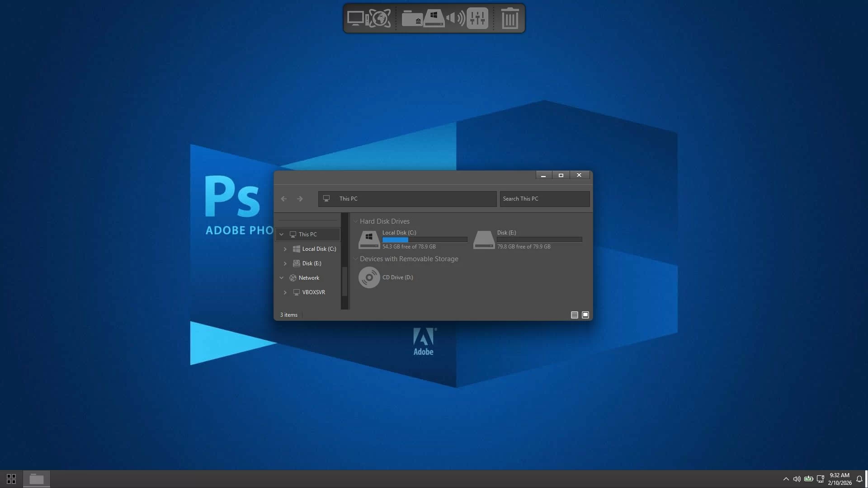The width and height of the screenshot is (868, 488).
Task: Click the Back navigation arrow
Action: pyautogui.click(x=284, y=199)
